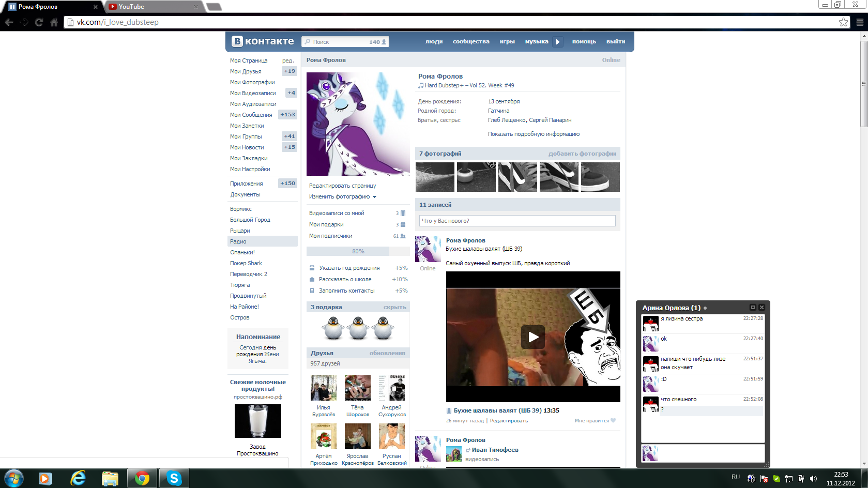Screen dimensions: 868x488
Task: Open Мои Друзья in the sidebar
Action: (x=246, y=71)
